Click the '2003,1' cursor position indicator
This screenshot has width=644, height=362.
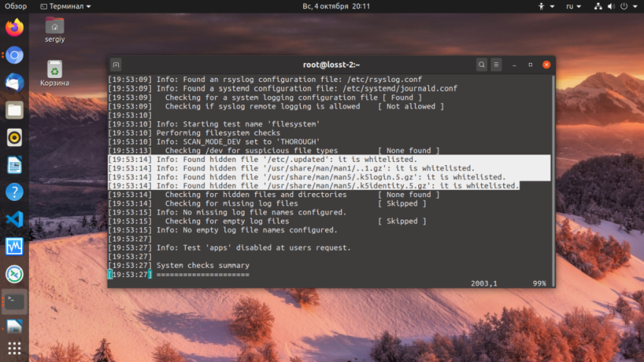[484, 283]
